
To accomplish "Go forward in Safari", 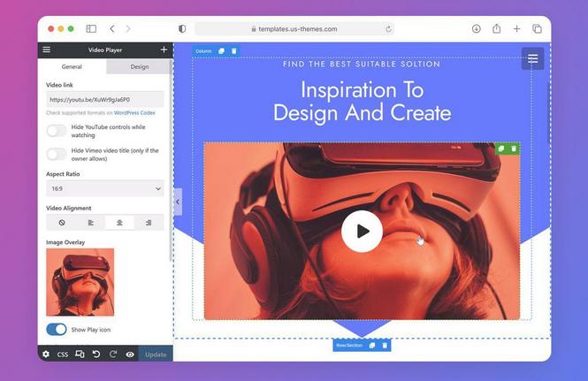I will [128, 28].
